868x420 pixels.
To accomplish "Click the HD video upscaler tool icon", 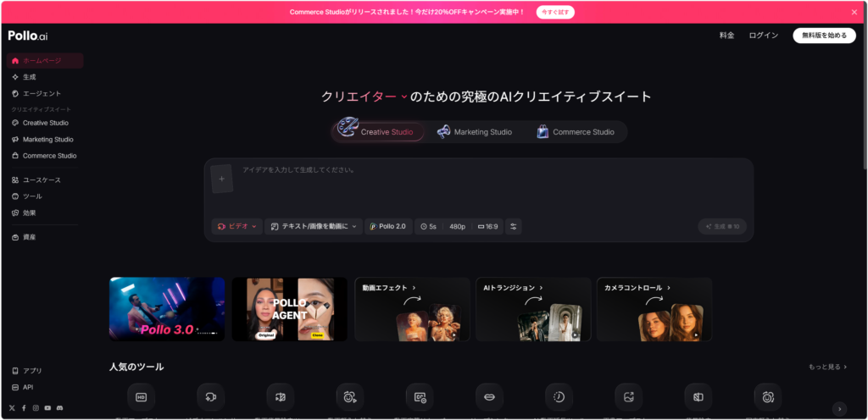I will [x=142, y=397].
